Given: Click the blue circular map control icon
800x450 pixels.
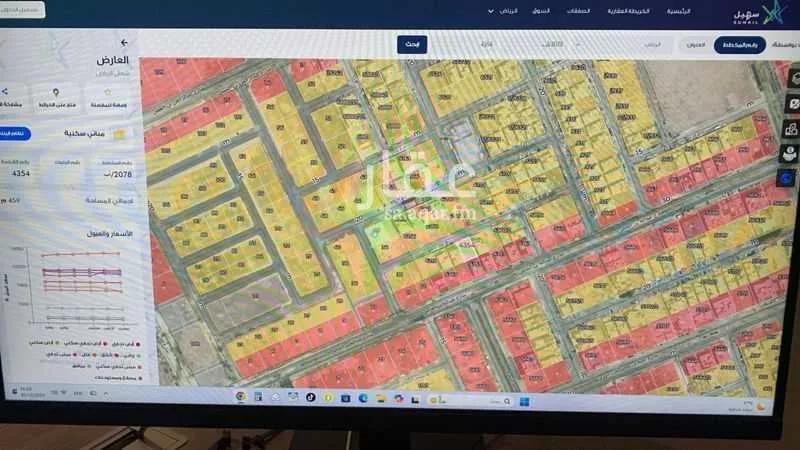Looking at the screenshot, I should (x=789, y=177).
